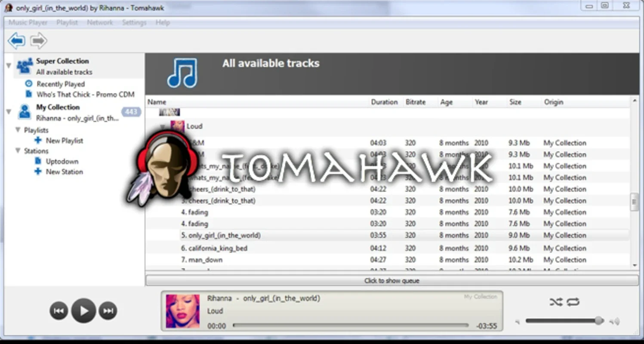644x344 pixels.
Task: Click the Loud album row label
Action: point(194,126)
